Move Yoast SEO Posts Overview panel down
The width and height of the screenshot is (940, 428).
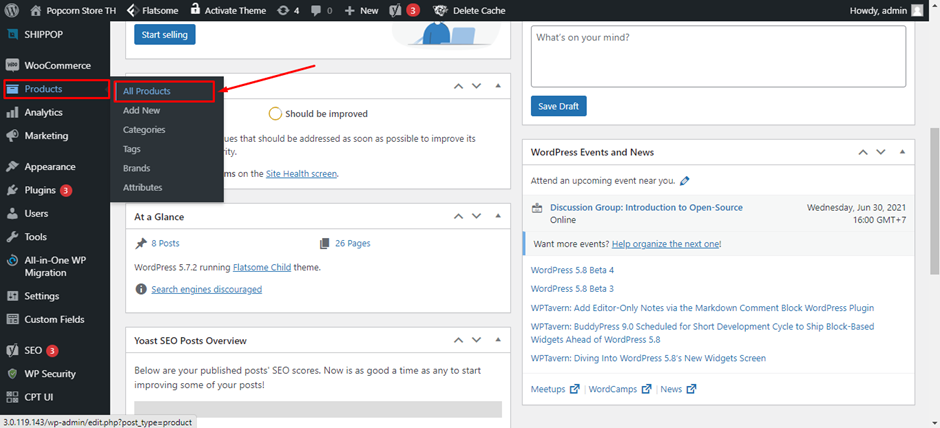[x=477, y=340]
